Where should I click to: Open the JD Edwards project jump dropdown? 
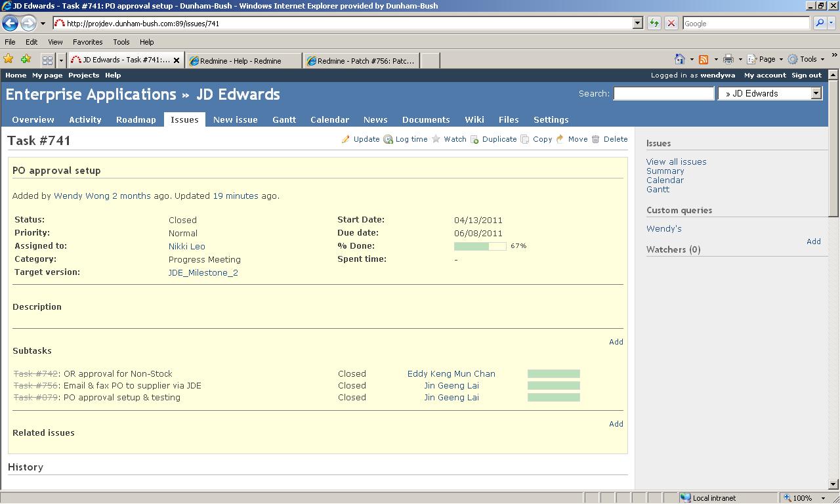(770, 93)
